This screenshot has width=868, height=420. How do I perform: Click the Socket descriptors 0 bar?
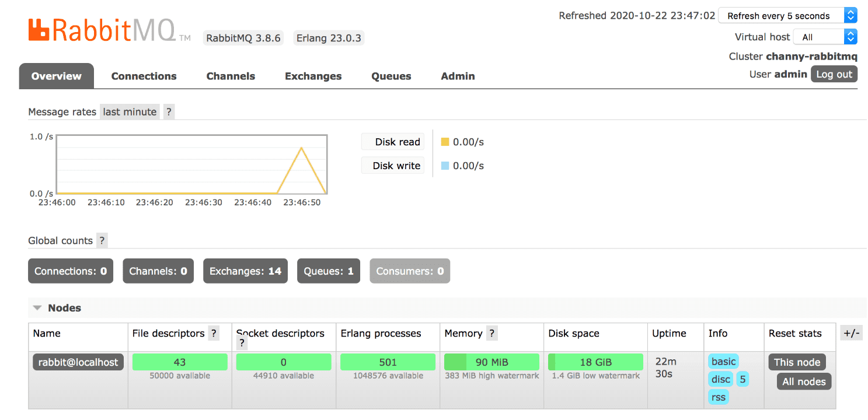click(x=284, y=362)
